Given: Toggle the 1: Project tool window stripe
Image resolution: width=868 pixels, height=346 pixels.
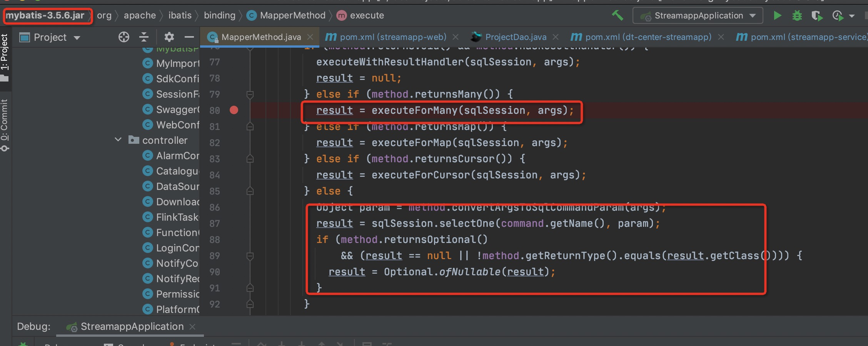Looking at the screenshot, I should [x=5, y=54].
